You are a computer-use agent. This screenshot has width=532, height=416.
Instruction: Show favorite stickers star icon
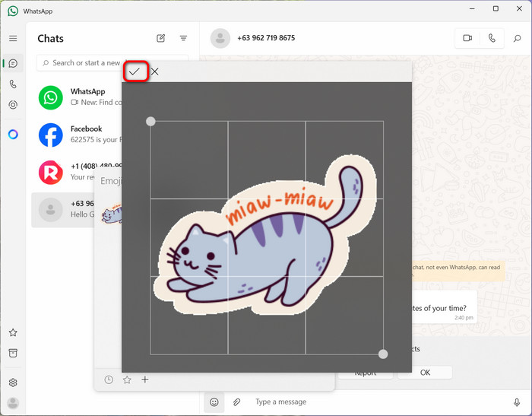pyautogui.click(x=127, y=379)
